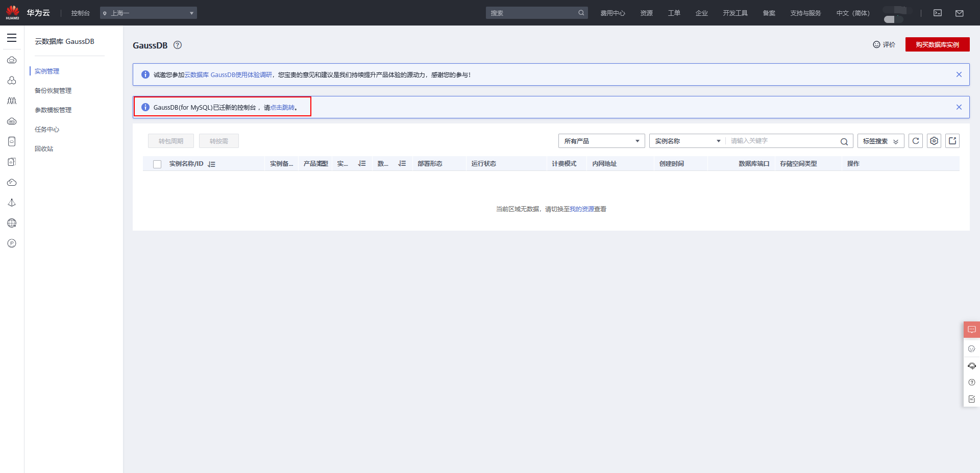Image resolution: width=980 pixels, height=473 pixels.
Task: Click the 运行状态 column header
Action: coord(484,164)
